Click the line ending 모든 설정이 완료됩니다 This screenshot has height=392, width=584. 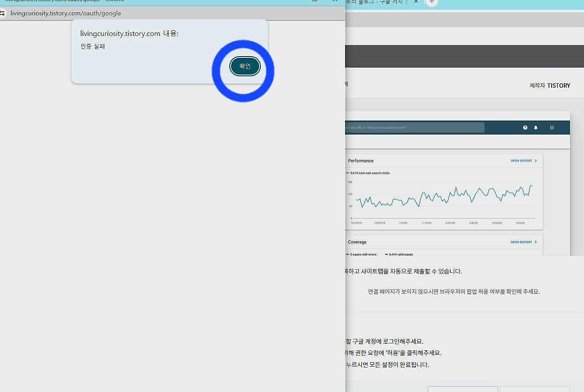(388, 364)
